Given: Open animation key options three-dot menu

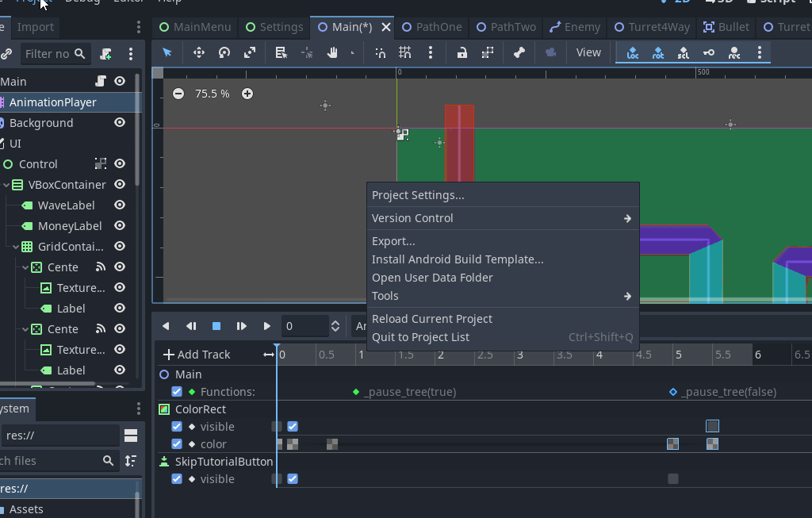Looking at the screenshot, I should pyautogui.click(x=759, y=52).
